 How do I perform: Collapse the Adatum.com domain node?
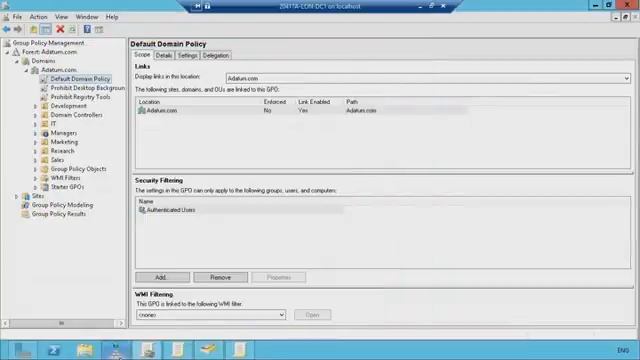click(26, 70)
